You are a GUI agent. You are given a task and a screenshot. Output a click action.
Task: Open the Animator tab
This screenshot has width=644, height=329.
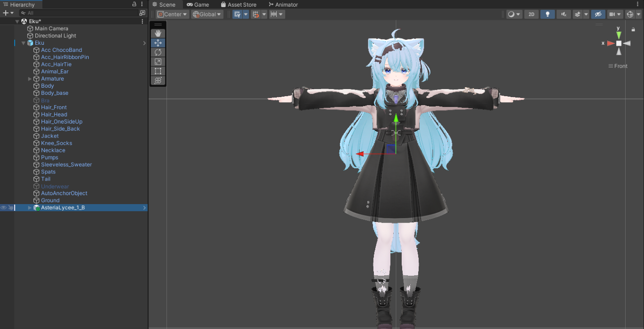coord(283,5)
